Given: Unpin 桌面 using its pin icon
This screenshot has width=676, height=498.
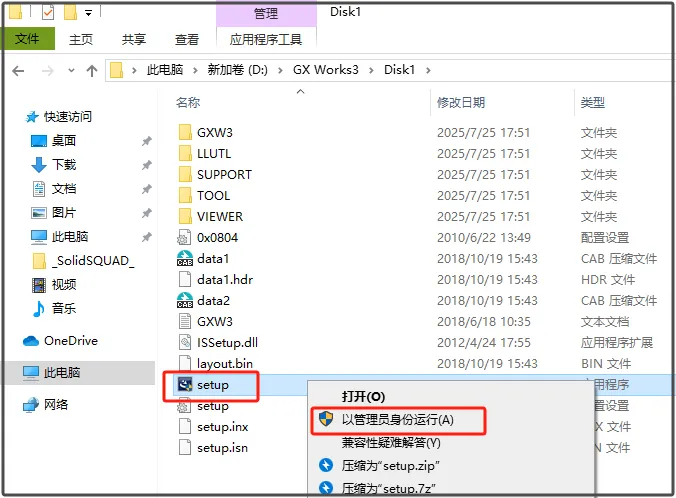Looking at the screenshot, I should click(x=147, y=141).
